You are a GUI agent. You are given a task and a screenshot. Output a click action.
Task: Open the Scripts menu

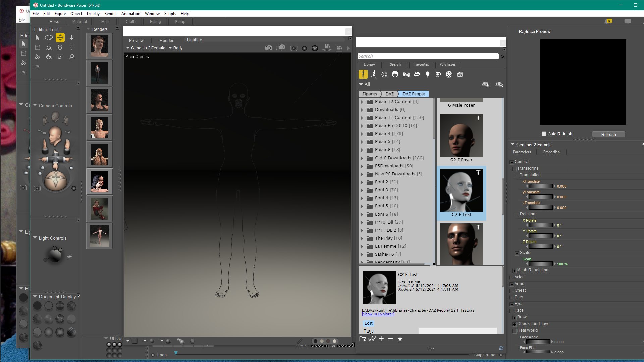tap(170, 14)
